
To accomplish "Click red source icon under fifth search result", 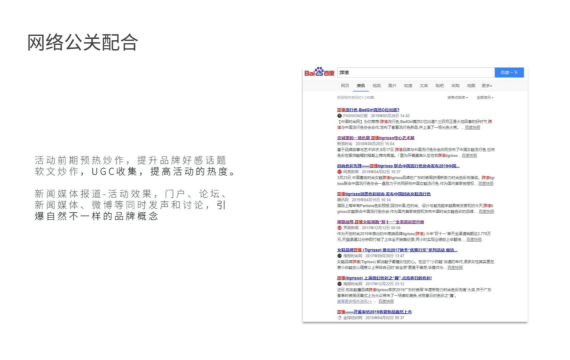I will point(340,228).
